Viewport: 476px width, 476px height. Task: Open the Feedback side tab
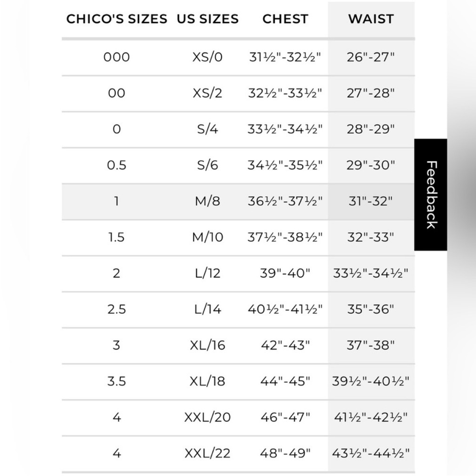coord(431,195)
